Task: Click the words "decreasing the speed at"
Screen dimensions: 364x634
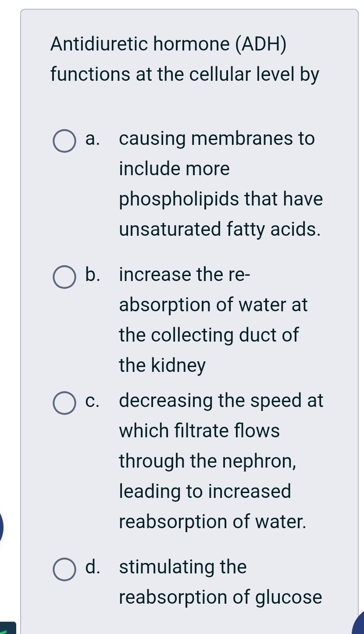Action: [221, 401]
